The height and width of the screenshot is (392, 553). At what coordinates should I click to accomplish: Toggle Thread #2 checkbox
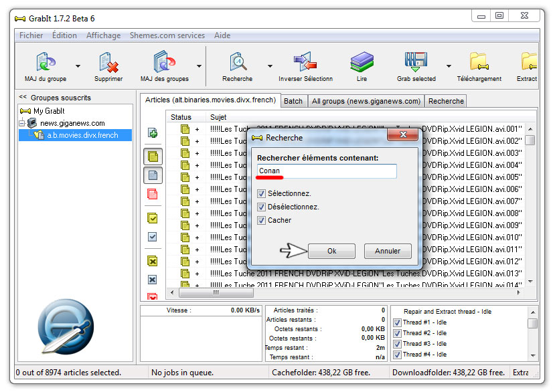397,333
